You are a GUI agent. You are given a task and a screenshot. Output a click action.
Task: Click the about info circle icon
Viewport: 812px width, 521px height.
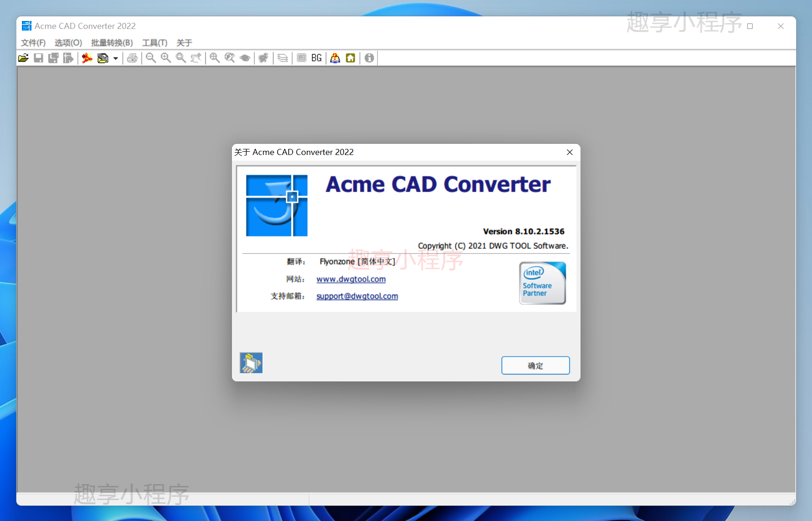(369, 58)
